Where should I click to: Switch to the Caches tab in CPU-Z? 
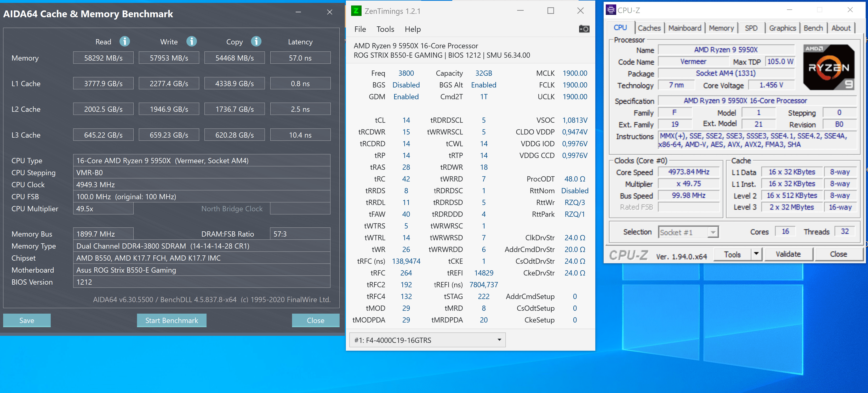pos(649,28)
